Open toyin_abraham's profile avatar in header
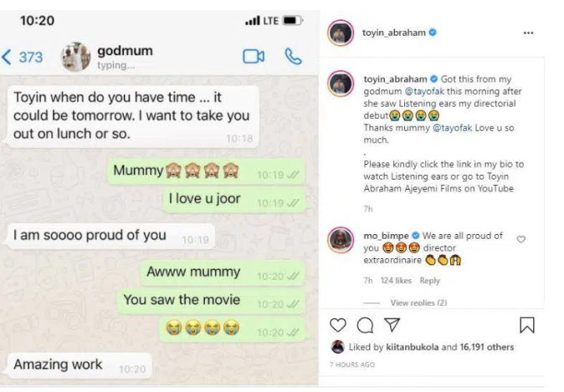The width and height of the screenshot is (564, 392). [341, 33]
